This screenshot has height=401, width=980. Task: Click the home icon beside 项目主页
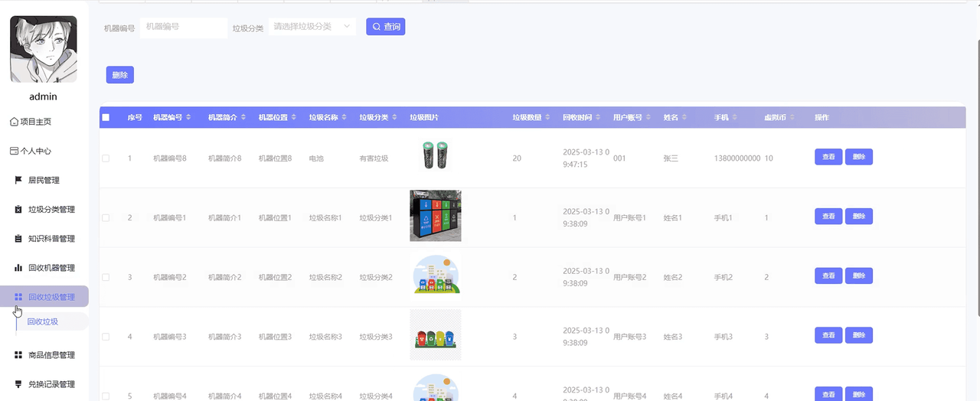pos(14,122)
